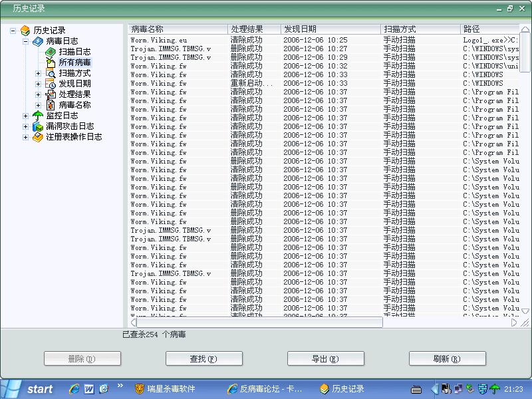
Task: Collapse the 病毒日志 node
Action: pyautogui.click(x=25, y=41)
